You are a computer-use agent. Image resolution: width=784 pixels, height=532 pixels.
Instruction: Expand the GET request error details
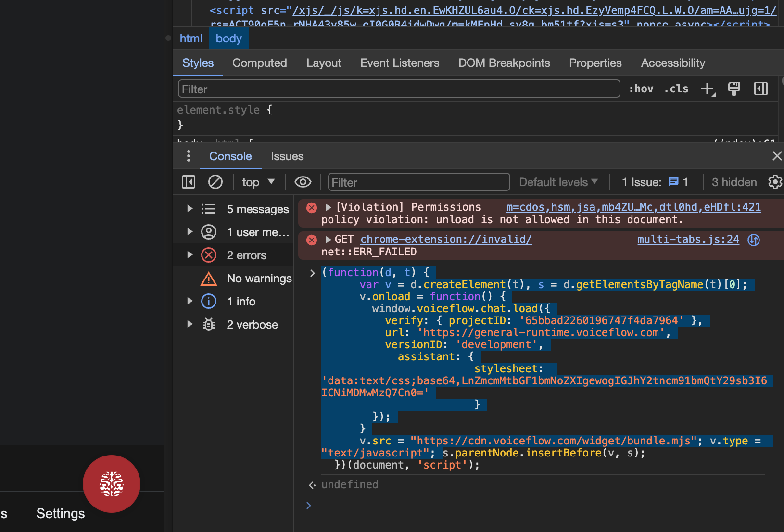pos(329,240)
